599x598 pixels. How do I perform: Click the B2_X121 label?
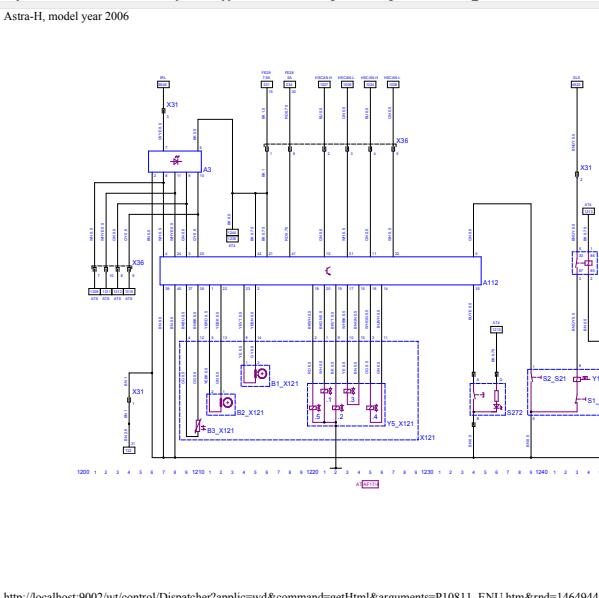coord(250,413)
